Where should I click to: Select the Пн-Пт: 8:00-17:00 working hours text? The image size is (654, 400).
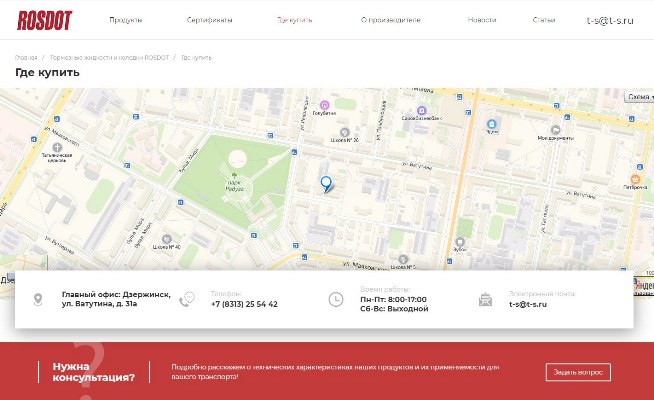(393, 299)
